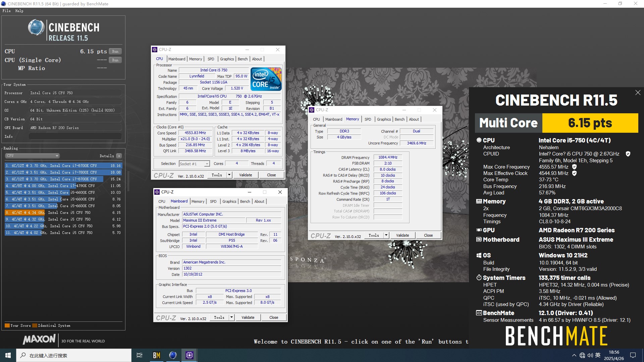Click the MAXON logo
644x362 pixels.
39,339
